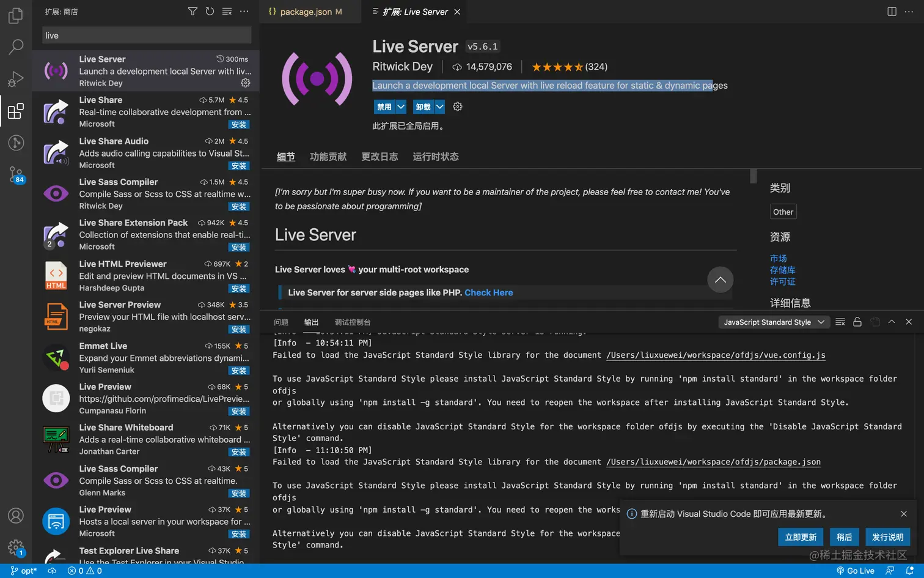
Task: Split the editor to the right
Action: (x=892, y=12)
